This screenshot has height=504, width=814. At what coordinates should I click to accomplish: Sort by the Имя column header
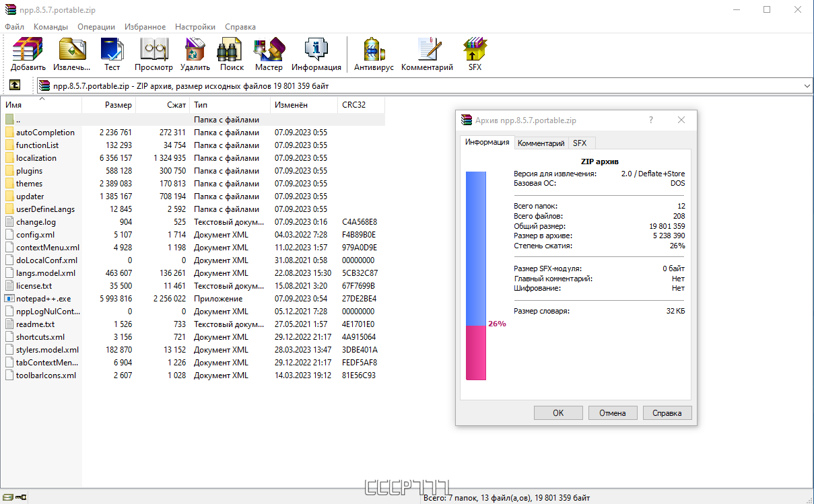point(41,105)
